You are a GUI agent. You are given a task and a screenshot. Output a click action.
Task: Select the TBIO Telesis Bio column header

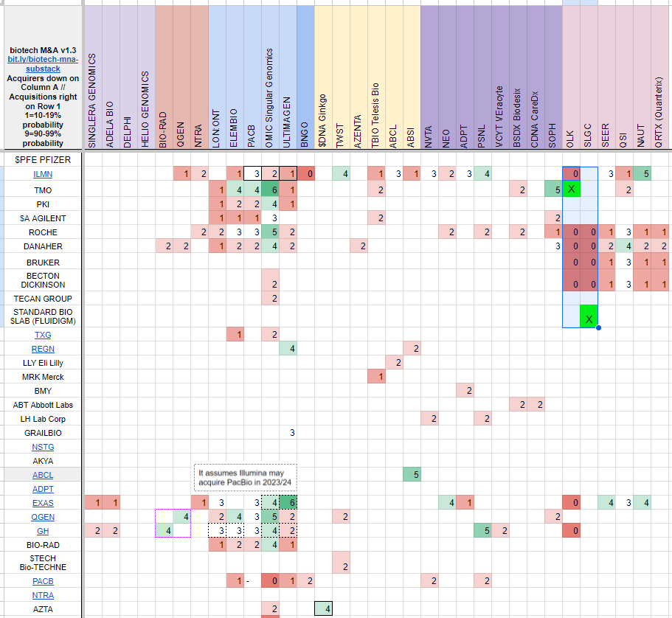pyautogui.click(x=376, y=77)
